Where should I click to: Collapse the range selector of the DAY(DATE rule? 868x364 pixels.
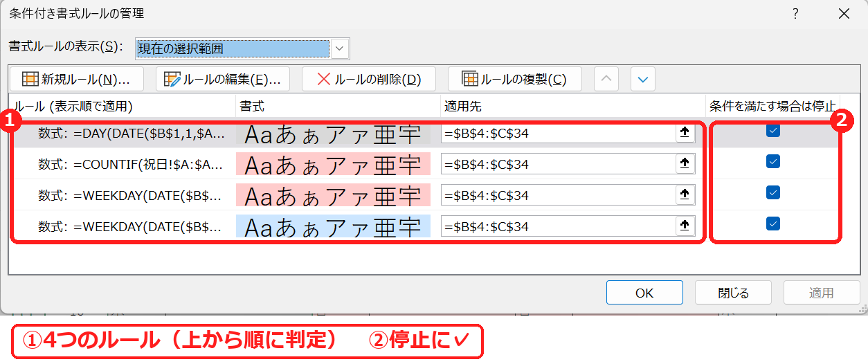pyautogui.click(x=685, y=134)
